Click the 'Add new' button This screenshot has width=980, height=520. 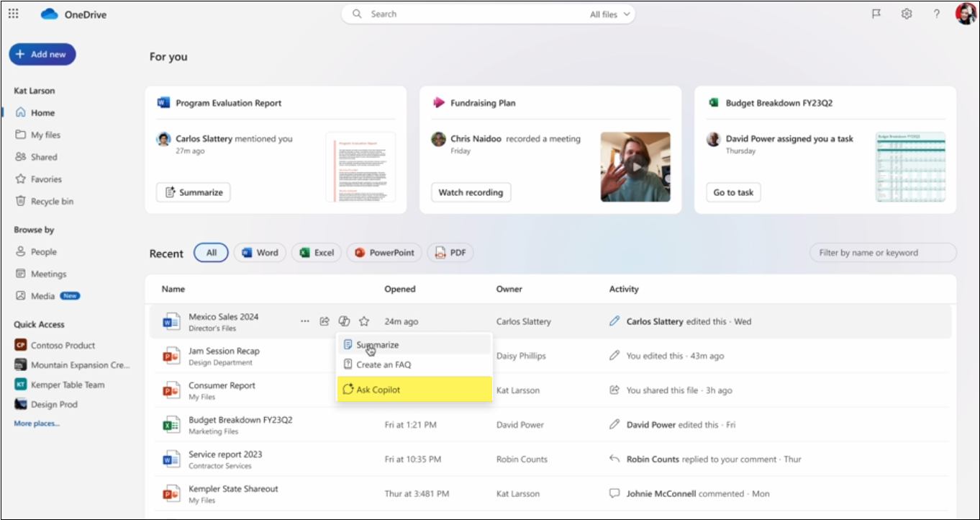tap(42, 54)
